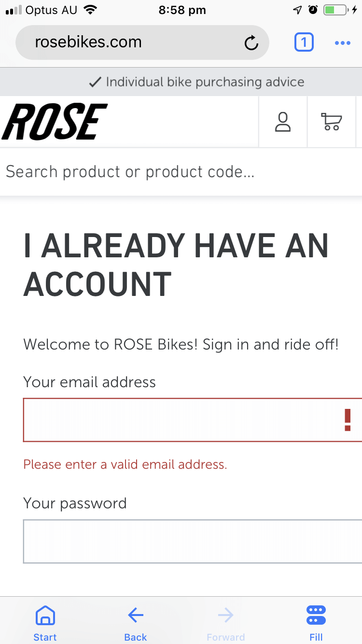Viewport: 362px width, 644px height.
Task: Open the shopping cart icon
Action: coord(332,122)
